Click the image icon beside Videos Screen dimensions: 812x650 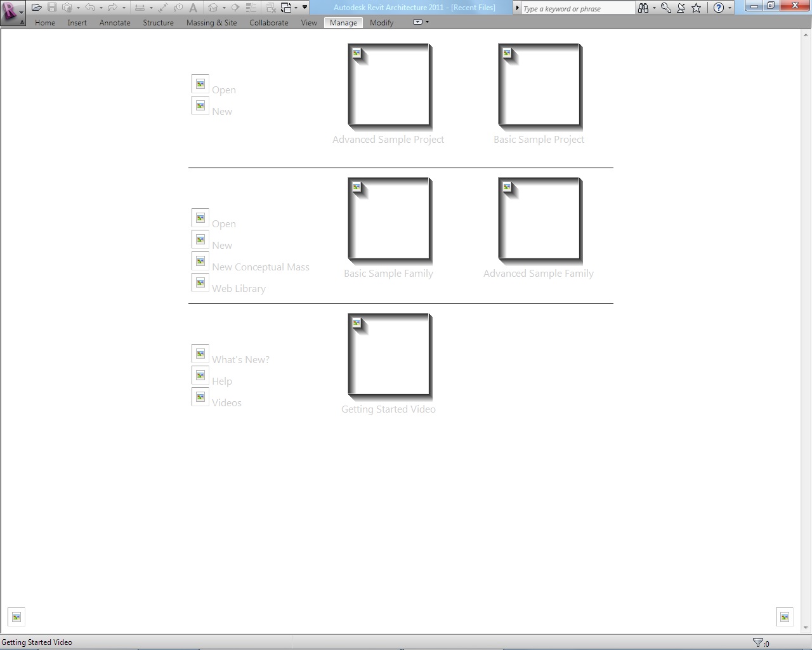(x=200, y=397)
